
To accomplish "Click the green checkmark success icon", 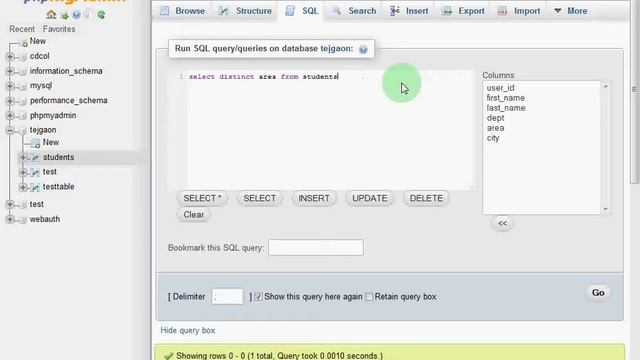I will [x=168, y=356].
